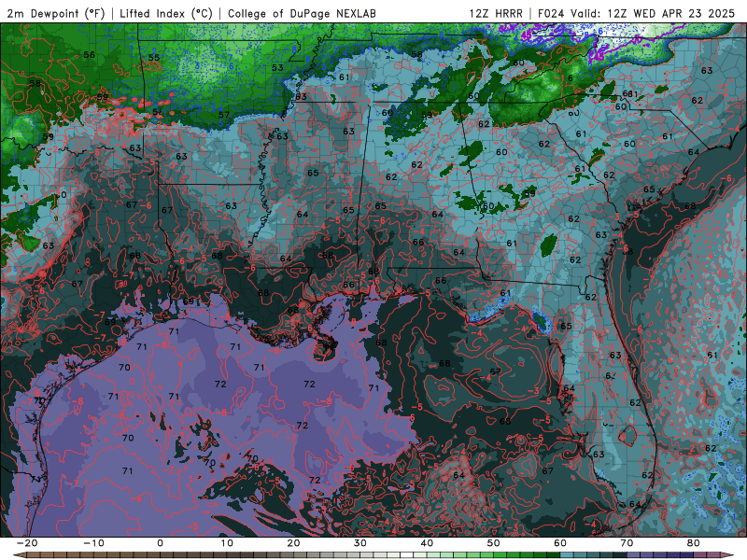
Task: Click the 30 tick label on color scale
Action: (360, 543)
